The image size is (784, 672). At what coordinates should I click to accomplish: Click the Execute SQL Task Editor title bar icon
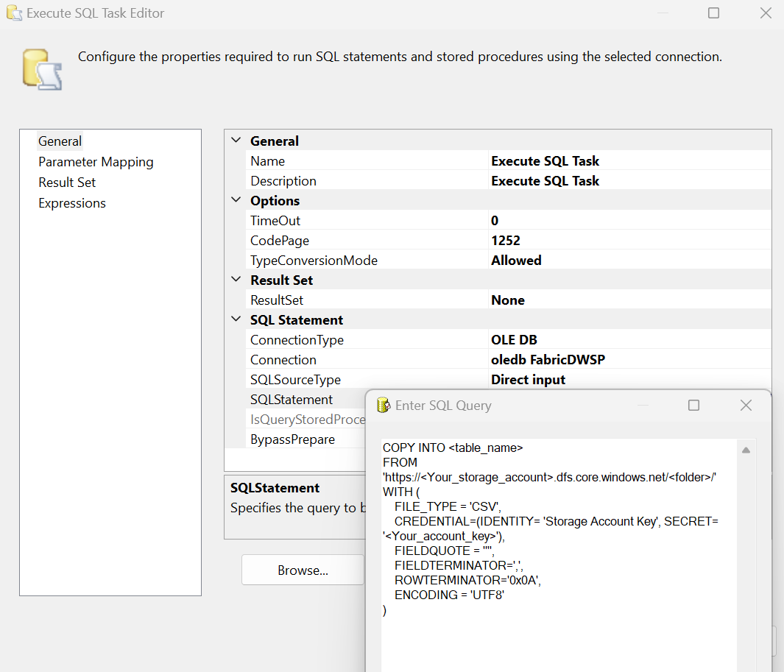click(13, 13)
